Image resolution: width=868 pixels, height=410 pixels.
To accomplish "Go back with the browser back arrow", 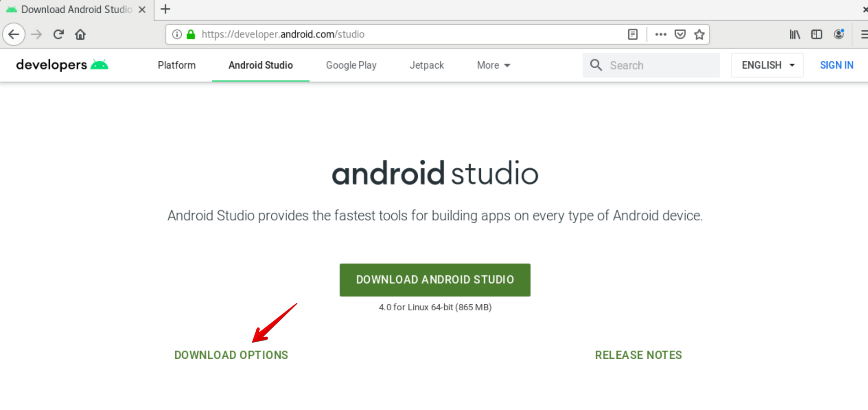I will [14, 34].
